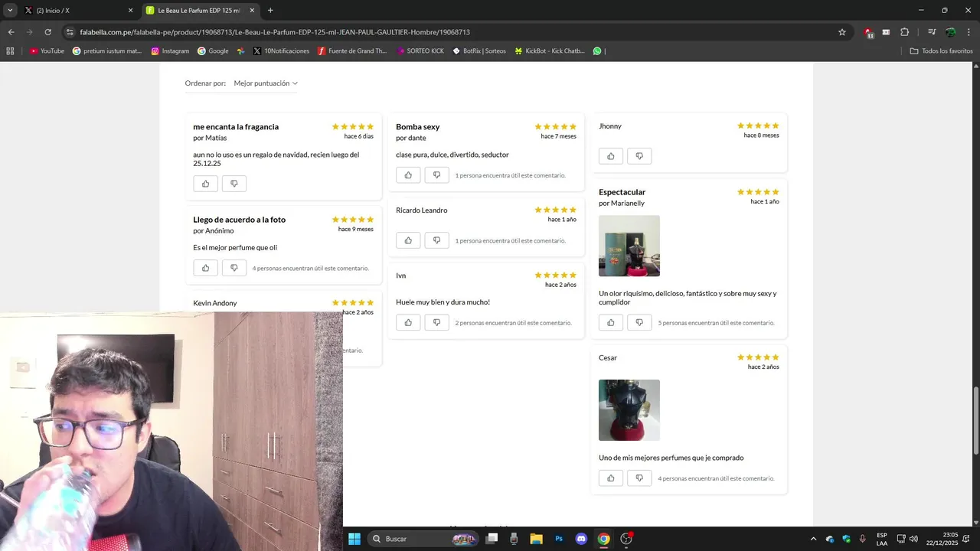
Task: Open the tab search dropdown arrow
Action: click(x=10, y=10)
